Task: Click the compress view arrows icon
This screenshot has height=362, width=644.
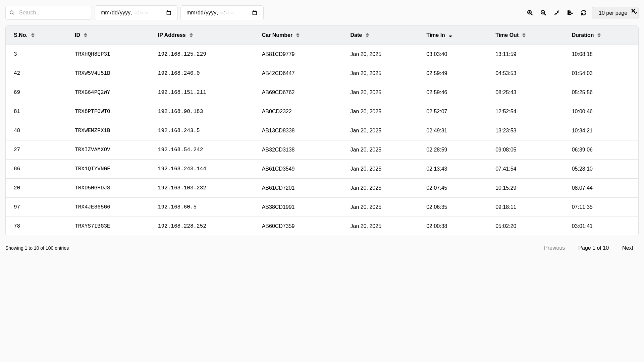Action: pyautogui.click(x=557, y=13)
